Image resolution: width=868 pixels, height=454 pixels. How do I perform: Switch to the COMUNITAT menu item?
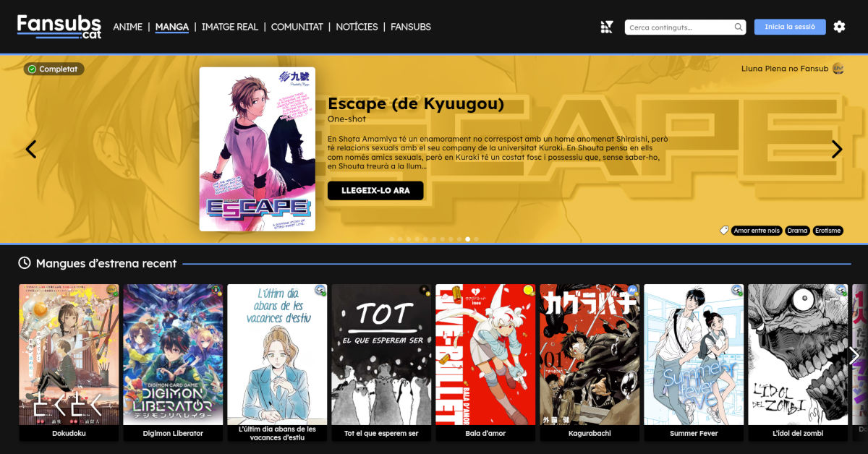point(297,27)
